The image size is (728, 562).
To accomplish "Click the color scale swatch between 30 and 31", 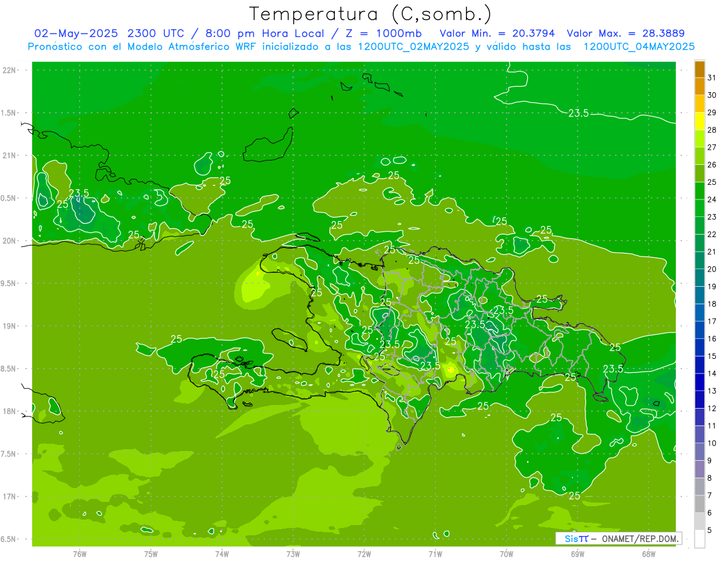I will point(699,86).
